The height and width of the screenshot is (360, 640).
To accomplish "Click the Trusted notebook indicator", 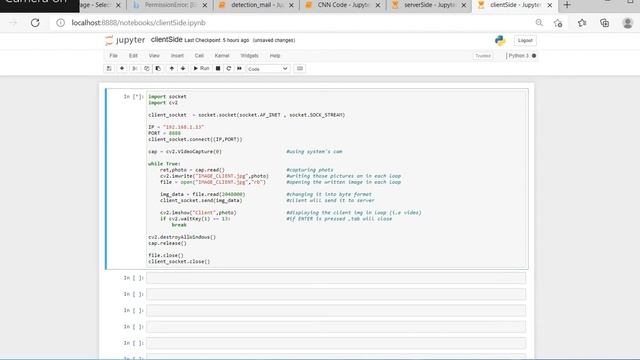I will [x=483, y=56].
